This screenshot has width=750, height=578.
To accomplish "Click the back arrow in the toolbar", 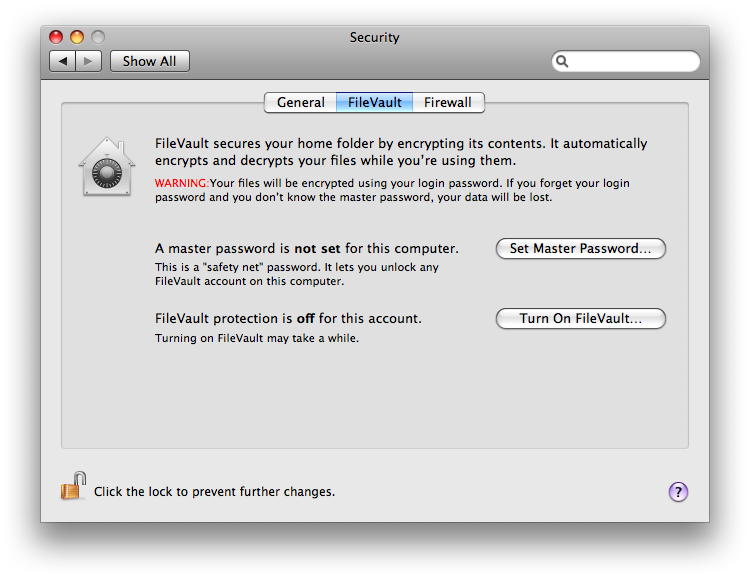I will [x=63, y=61].
